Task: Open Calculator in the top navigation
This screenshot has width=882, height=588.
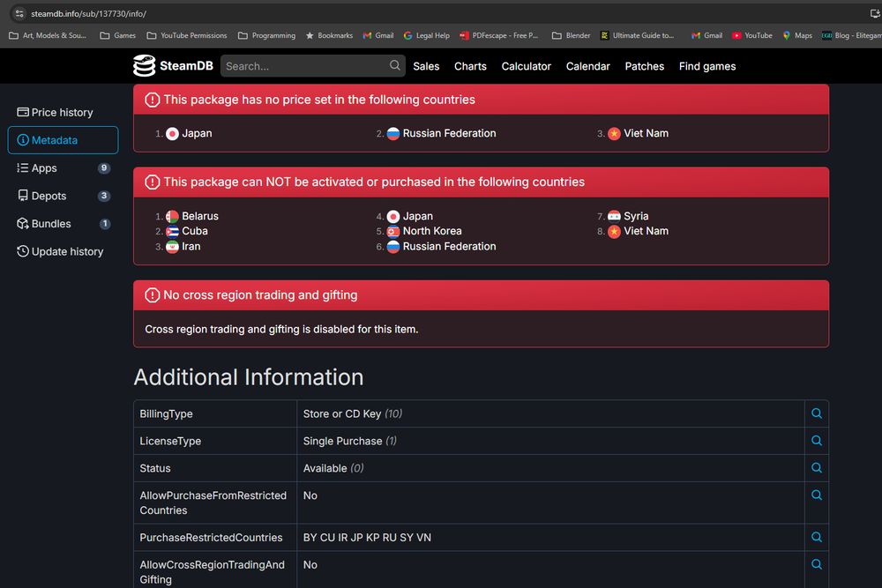Action: click(526, 66)
